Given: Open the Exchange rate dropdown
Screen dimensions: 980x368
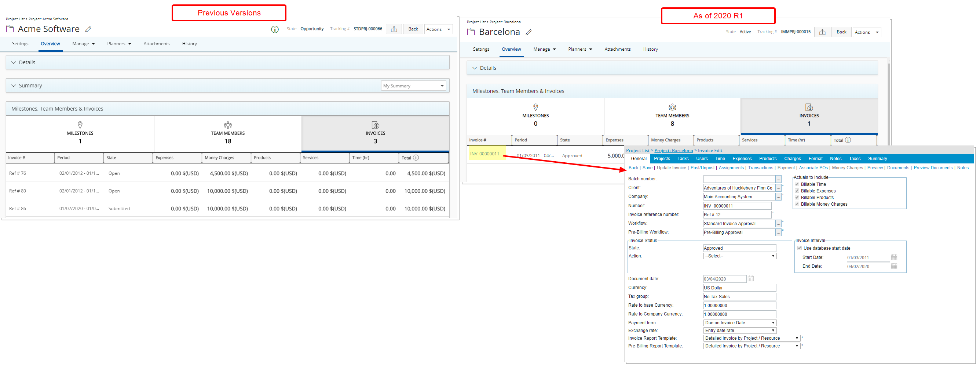Looking at the screenshot, I should [x=739, y=331].
